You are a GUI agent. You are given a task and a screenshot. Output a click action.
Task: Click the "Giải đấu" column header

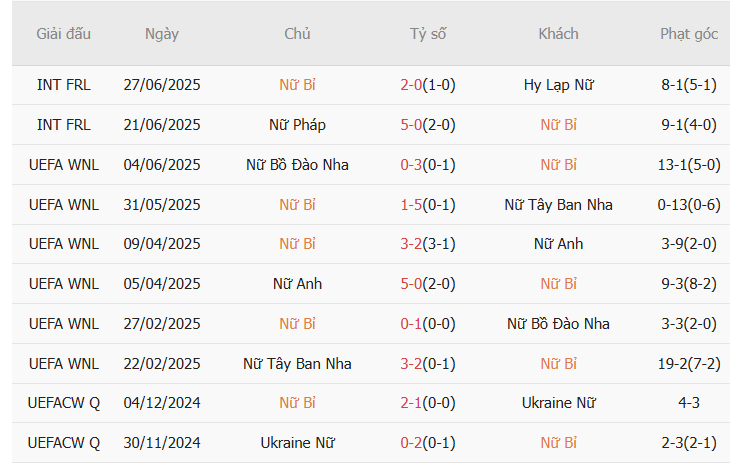(x=63, y=34)
